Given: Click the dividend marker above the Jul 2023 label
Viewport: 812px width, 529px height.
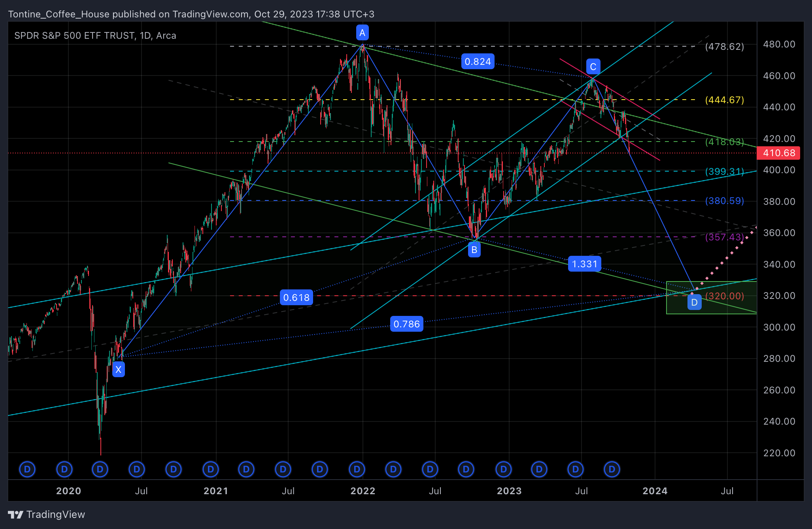Looking at the screenshot, I should 575,469.
